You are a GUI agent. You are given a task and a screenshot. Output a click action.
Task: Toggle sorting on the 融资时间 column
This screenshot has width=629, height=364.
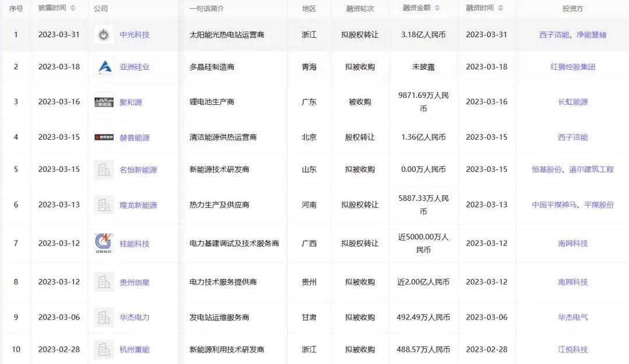[501, 8]
